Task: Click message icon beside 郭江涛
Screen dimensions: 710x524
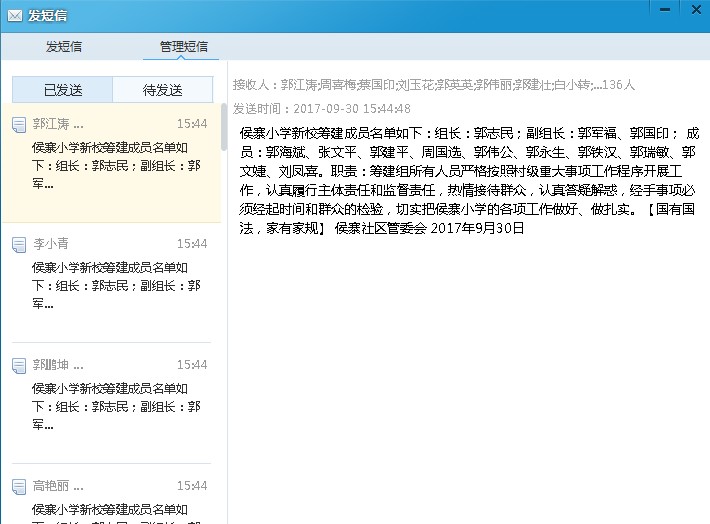Action: pos(19,125)
